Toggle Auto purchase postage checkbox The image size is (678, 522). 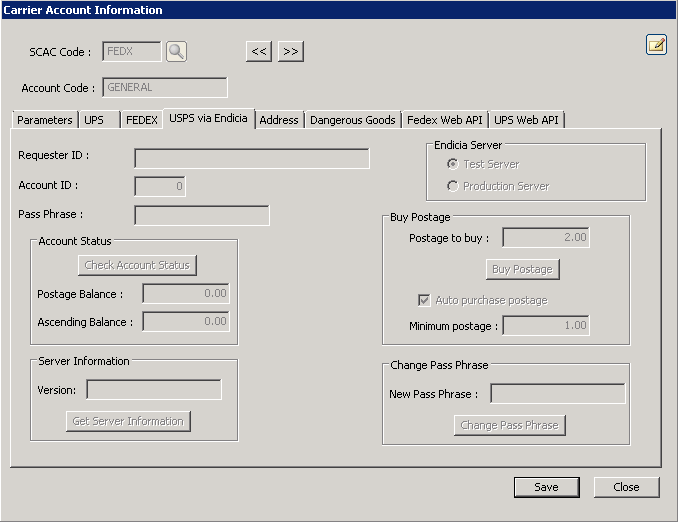[424, 300]
